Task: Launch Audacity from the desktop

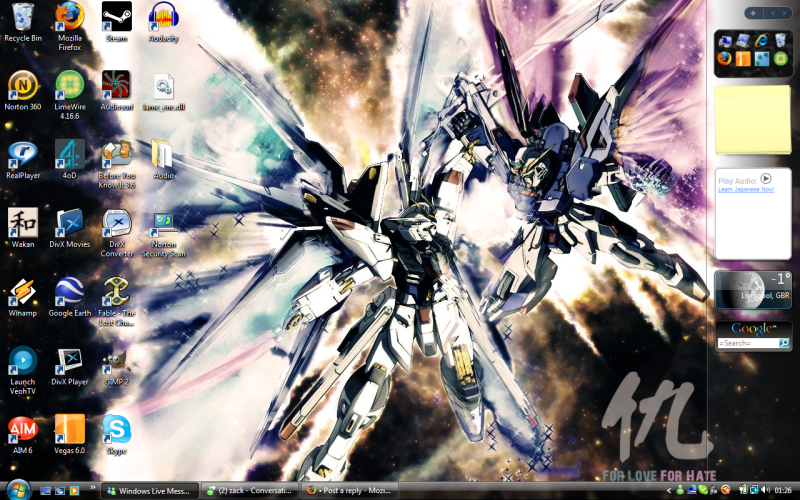Action: click(x=163, y=23)
